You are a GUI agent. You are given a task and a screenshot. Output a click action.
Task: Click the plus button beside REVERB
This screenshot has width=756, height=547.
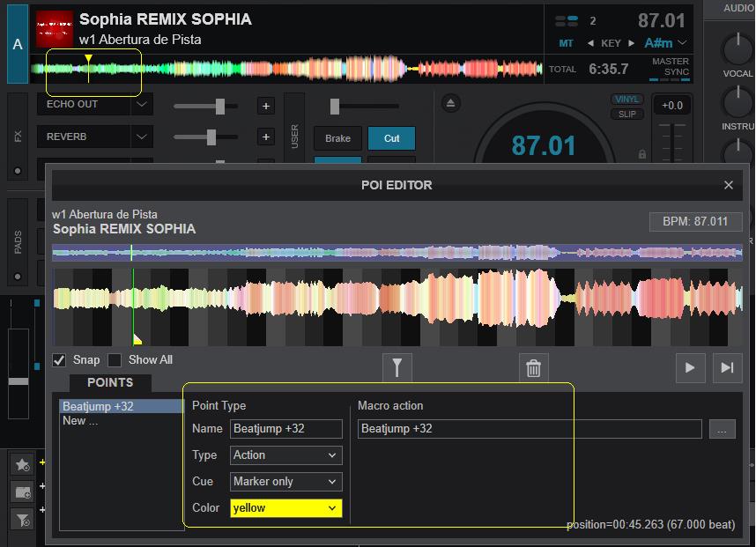pyautogui.click(x=266, y=137)
